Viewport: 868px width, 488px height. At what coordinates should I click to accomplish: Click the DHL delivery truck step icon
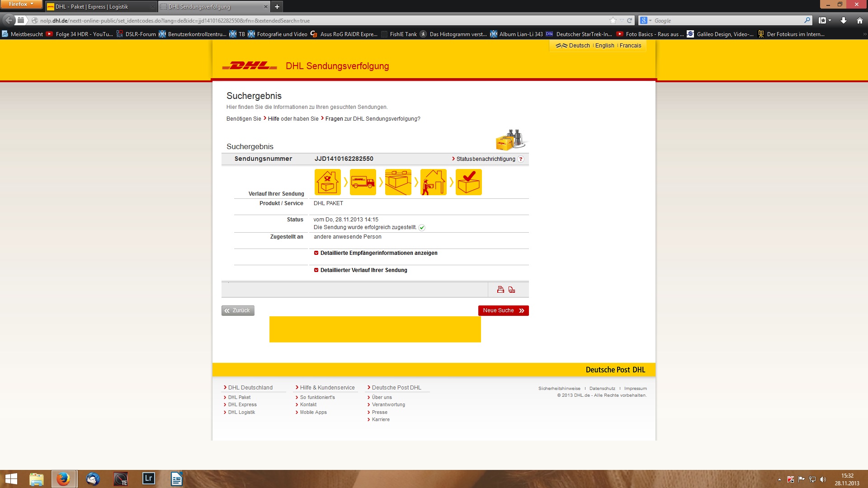pyautogui.click(x=363, y=182)
